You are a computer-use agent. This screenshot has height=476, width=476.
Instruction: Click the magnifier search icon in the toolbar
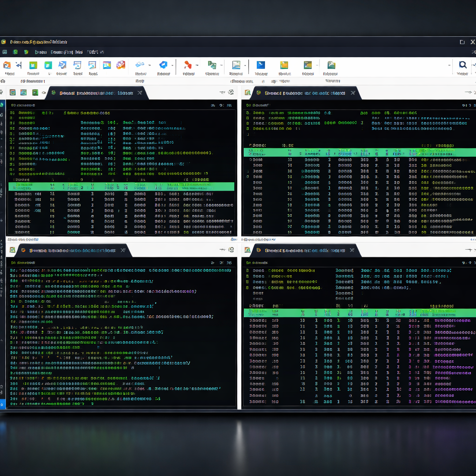click(463, 65)
